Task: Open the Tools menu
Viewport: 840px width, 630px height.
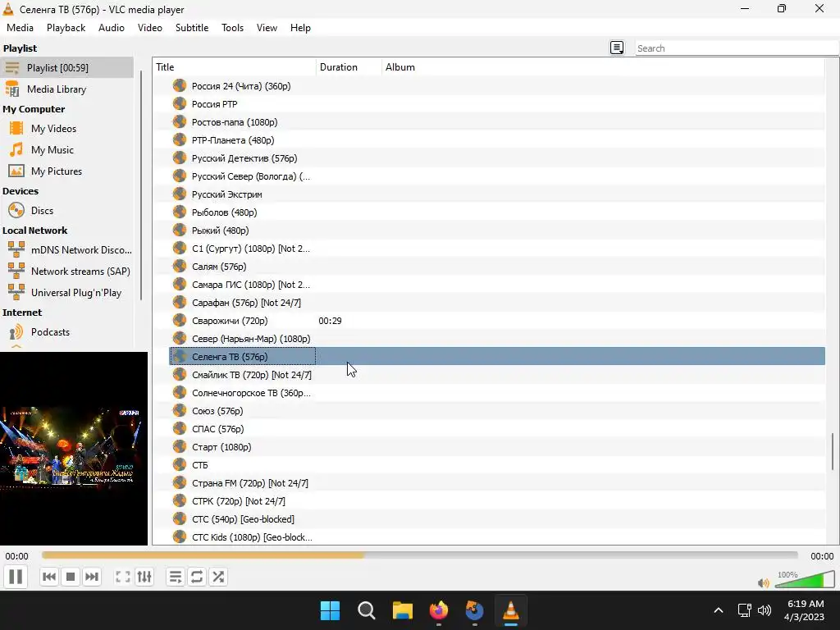Action: click(x=232, y=28)
